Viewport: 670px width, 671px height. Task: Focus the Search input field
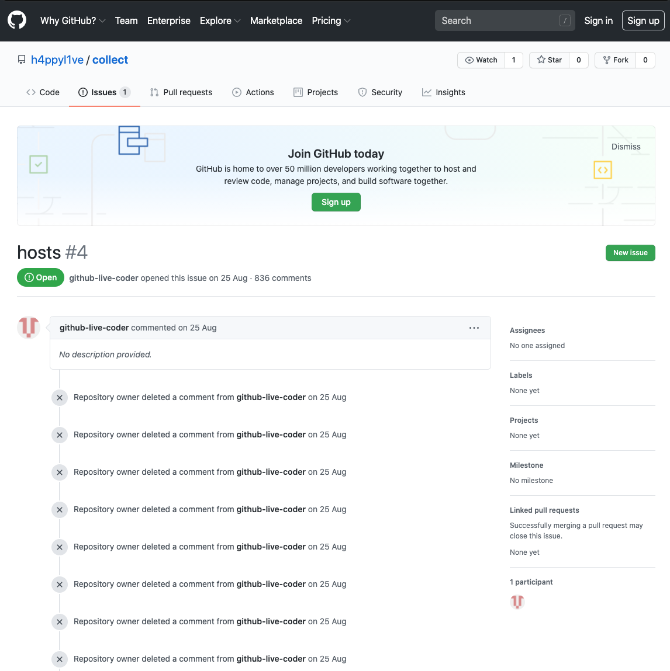click(505, 21)
